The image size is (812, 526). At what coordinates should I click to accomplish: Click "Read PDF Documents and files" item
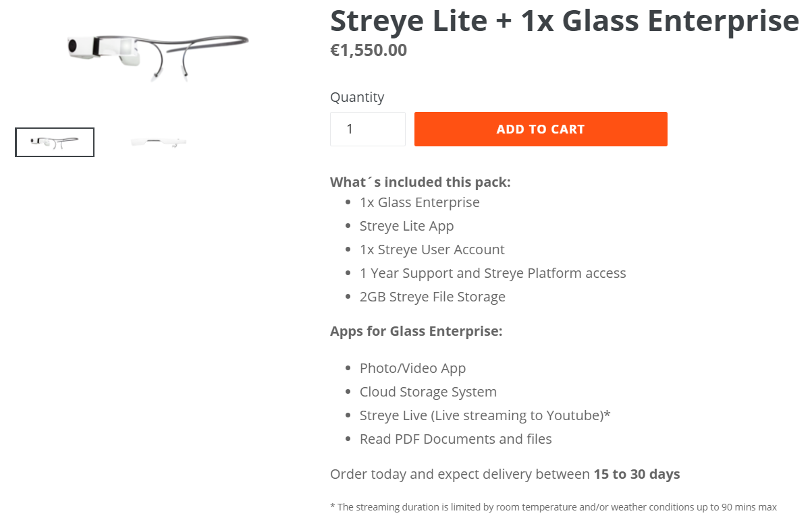456,439
